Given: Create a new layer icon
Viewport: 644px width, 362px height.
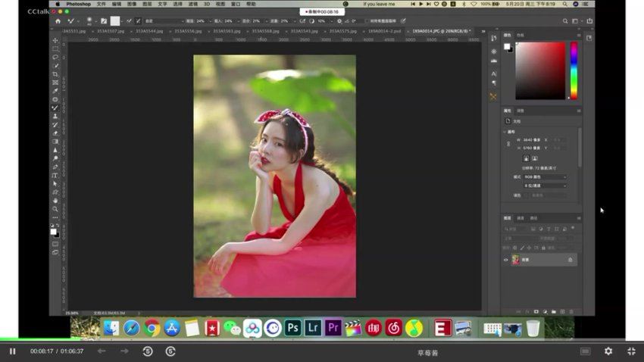Looking at the screenshot, I should click(562, 312).
